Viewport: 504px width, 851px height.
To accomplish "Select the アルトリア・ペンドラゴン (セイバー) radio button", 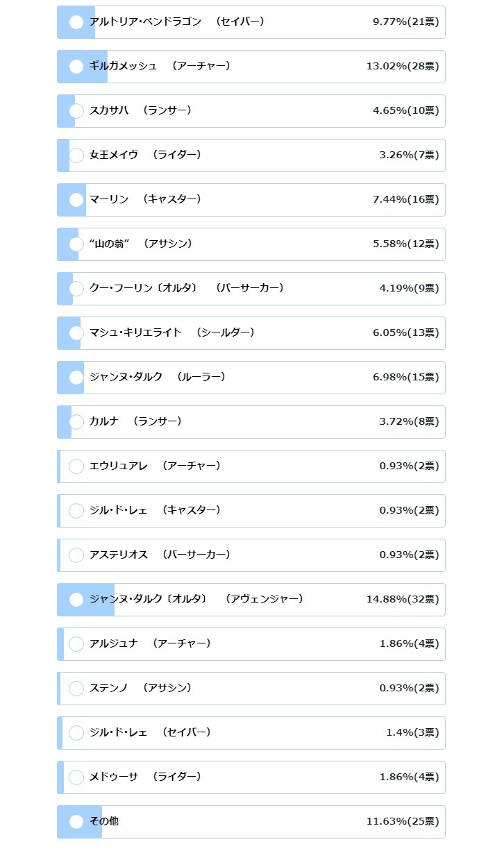I will [x=76, y=22].
